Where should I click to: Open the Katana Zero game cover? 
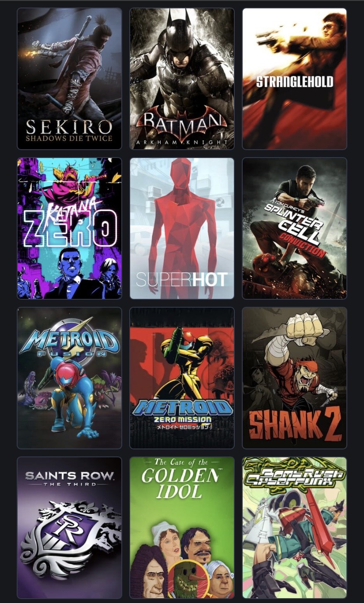click(x=69, y=228)
